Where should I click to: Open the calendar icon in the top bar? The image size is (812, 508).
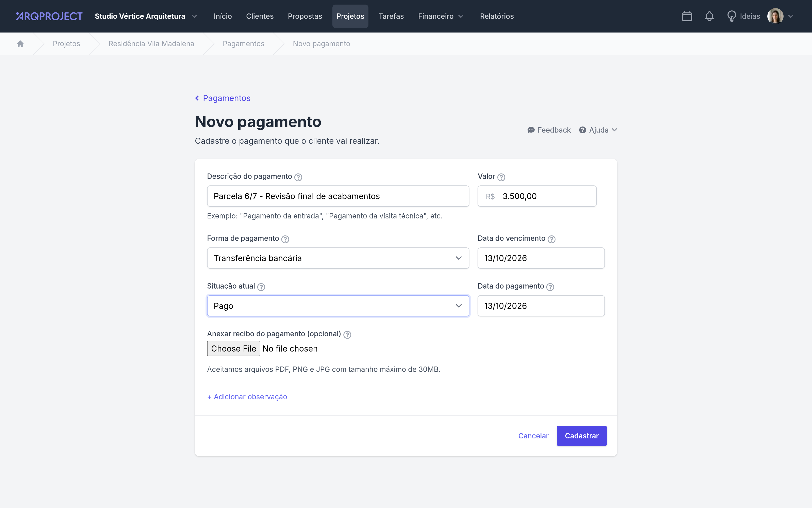pyautogui.click(x=687, y=16)
